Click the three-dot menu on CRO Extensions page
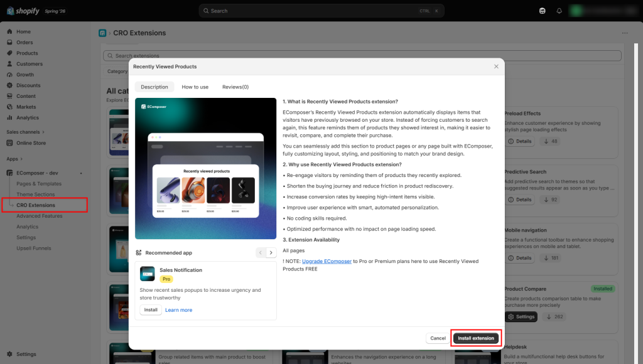Screen dimensions: 643x364 [x=625, y=33]
